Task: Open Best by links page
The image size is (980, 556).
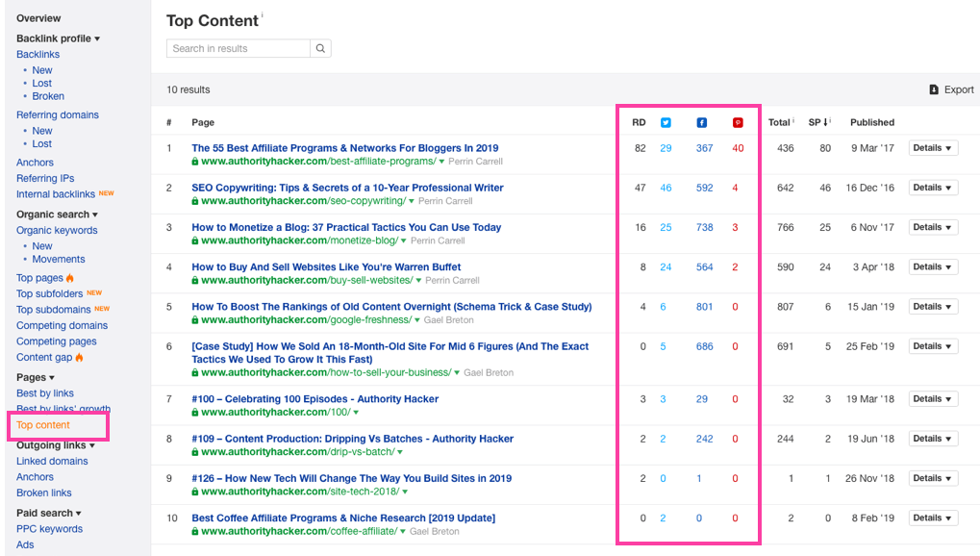Action: 45,393
